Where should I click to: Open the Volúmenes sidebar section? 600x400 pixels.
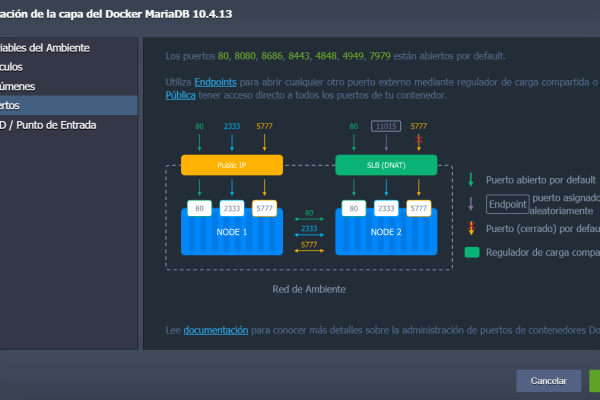(x=68, y=86)
